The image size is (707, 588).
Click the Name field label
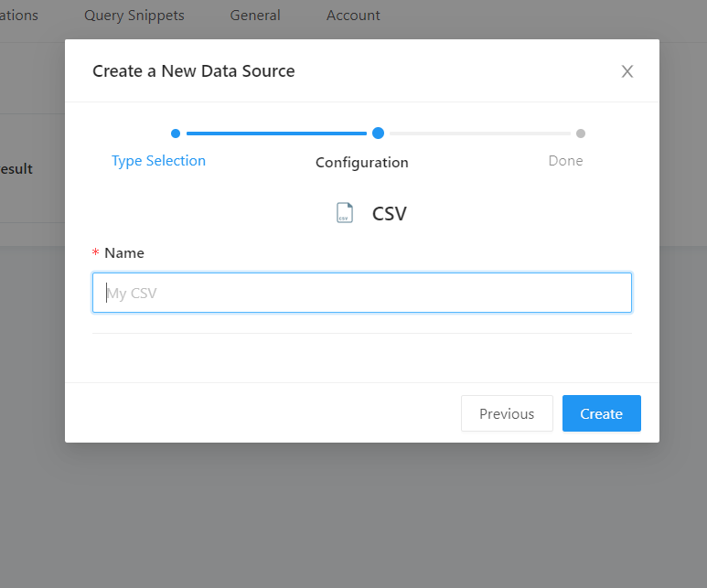[124, 253]
